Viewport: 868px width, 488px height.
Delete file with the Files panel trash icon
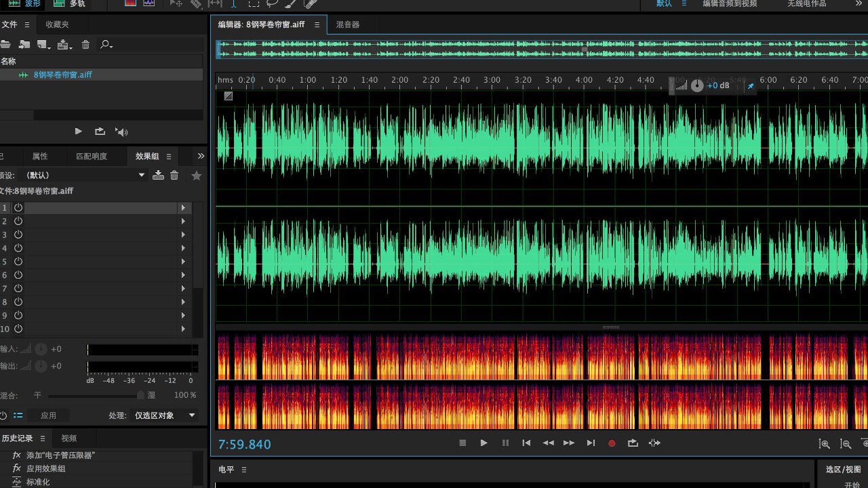(x=85, y=45)
